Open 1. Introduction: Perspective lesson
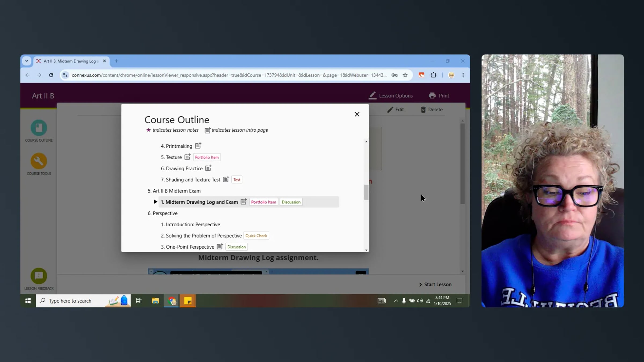644x362 pixels. 191,224
